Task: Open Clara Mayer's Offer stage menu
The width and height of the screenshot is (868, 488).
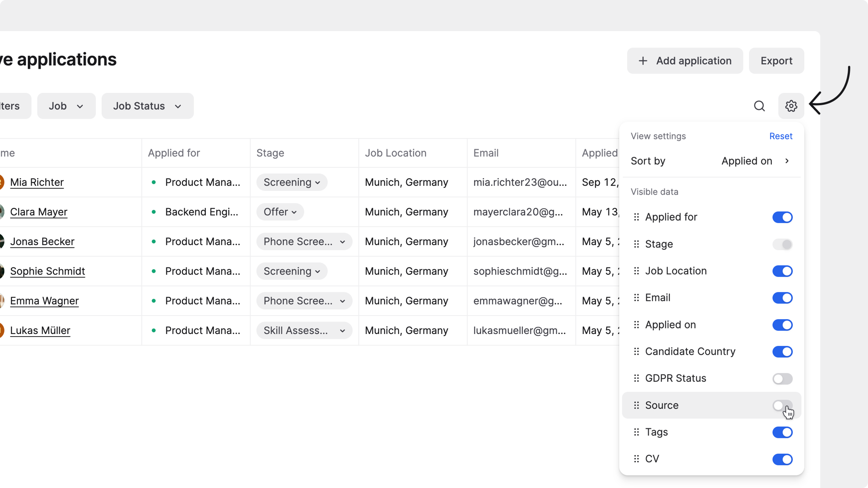Action: click(x=280, y=212)
